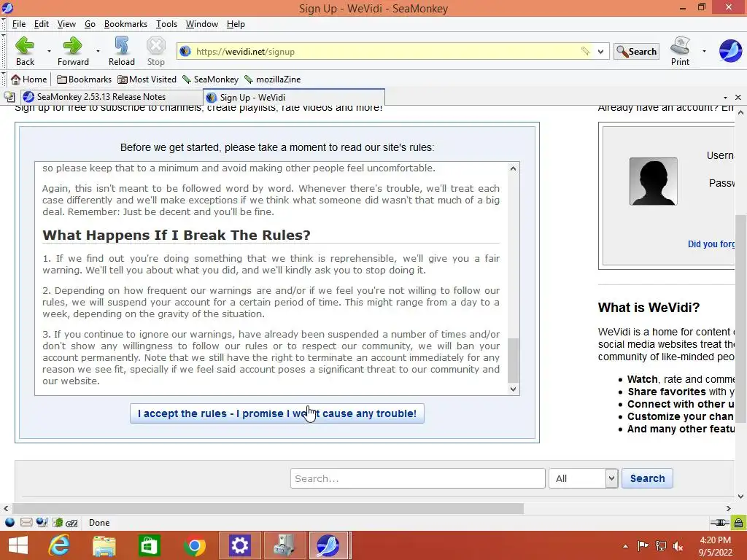This screenshot has width=747, height=560.
Task: Close the current tab with X
Action: point(738,97)
